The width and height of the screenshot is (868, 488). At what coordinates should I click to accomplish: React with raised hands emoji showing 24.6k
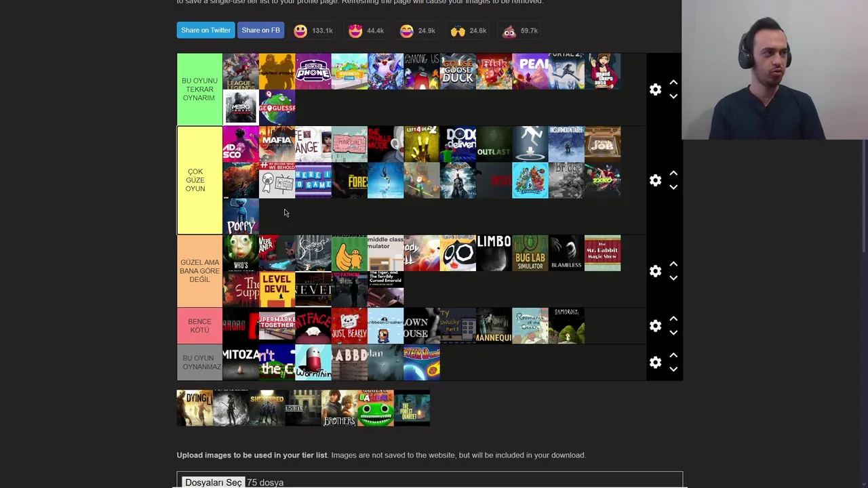click(x=469, y=30)
